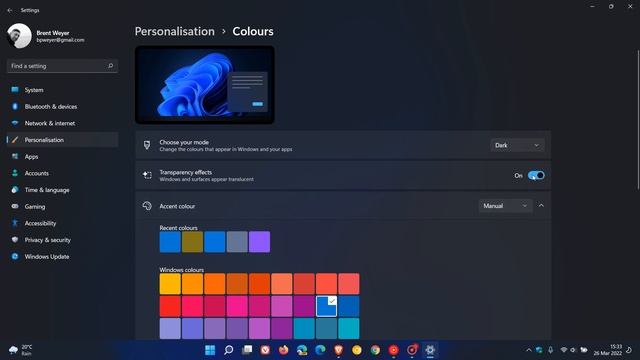
Task: Pick the grey swatch in Recent colours
Action: pyautogui.click(x=237, y=242)
